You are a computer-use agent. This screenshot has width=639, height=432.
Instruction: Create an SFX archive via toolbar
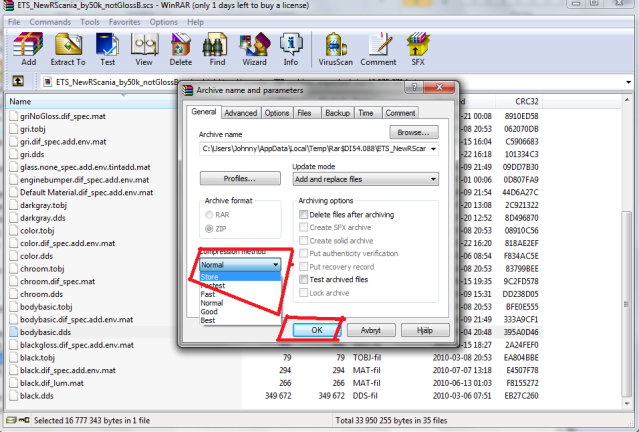click(418, 49)
